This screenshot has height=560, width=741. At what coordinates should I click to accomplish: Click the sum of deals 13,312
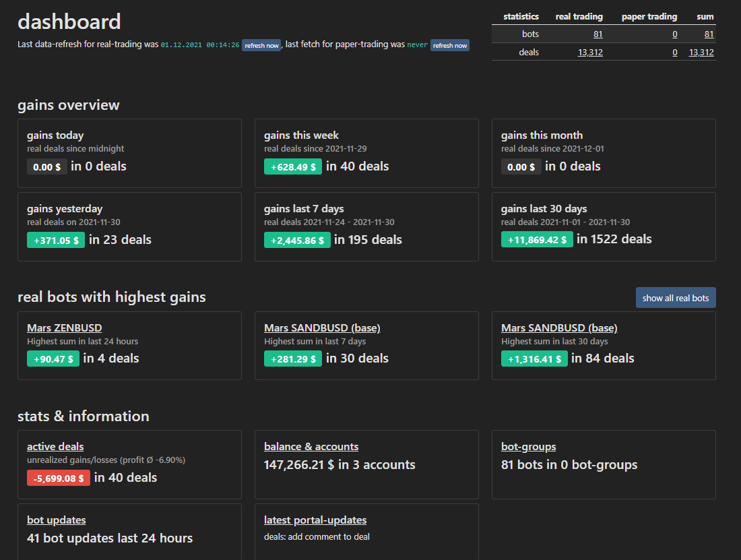point(701,53)
